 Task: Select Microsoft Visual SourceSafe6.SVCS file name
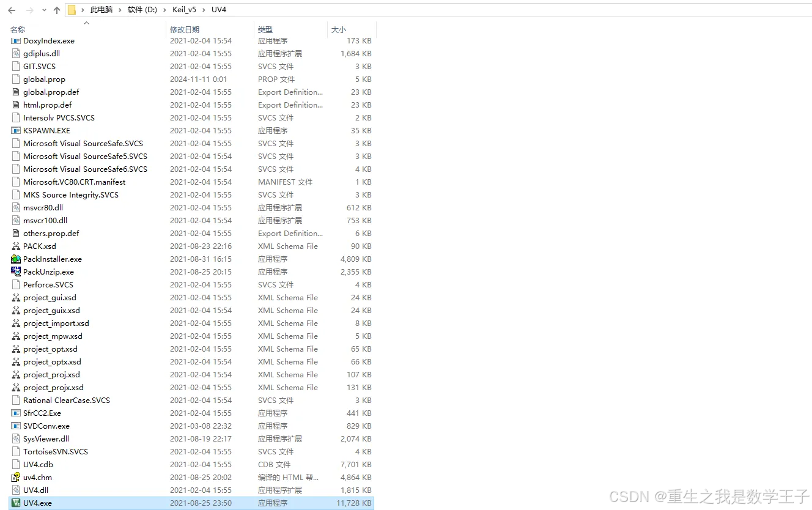tap(85, 169)
